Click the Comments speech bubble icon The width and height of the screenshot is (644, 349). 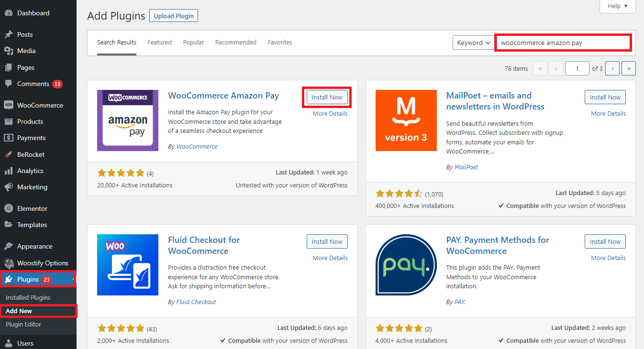(9, 84)
